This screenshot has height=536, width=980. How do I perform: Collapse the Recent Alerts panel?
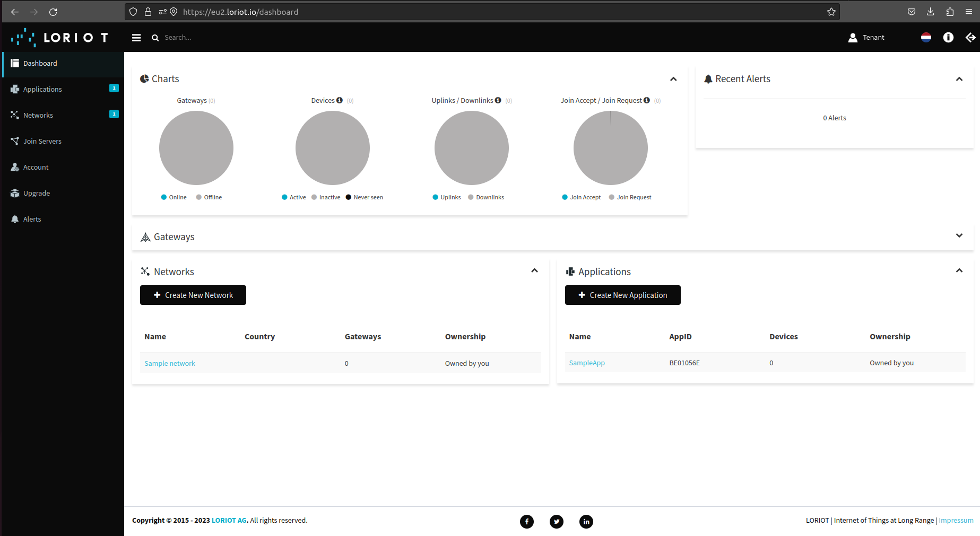point(959,79)
